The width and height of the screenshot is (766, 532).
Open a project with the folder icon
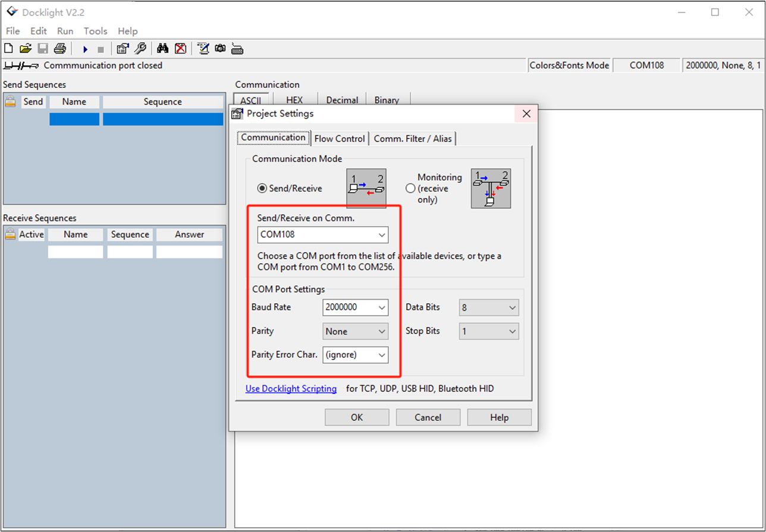pyautogui.click(x=25, y=49)
